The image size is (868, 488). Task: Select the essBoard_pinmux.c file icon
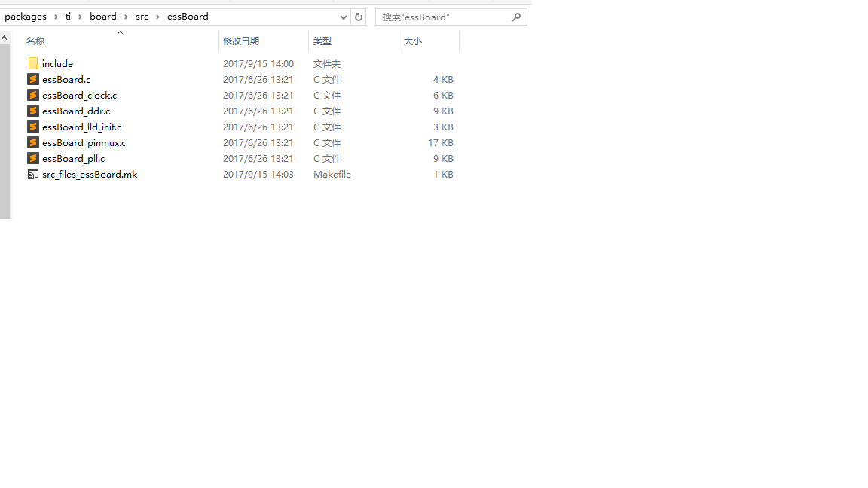[33, 143]
